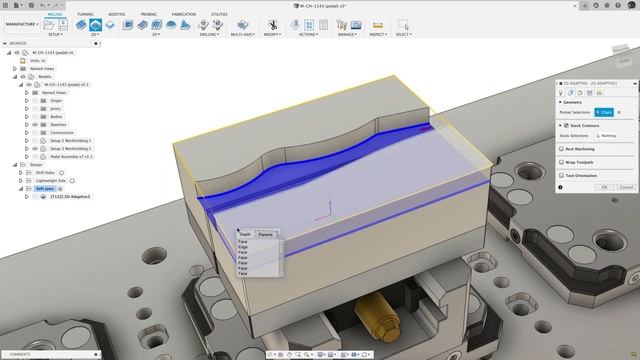Viewport: 640px width, 360px height.
Task: Expand the Origin folder in browser
Action: pyautogui.click(x=27, y=100)
